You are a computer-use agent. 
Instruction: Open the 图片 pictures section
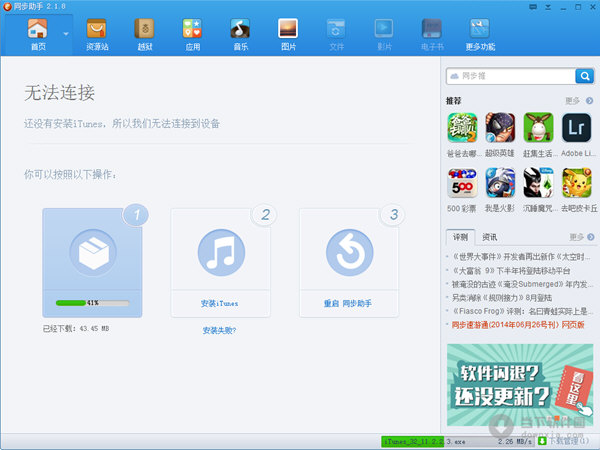[x=288, y=33]
